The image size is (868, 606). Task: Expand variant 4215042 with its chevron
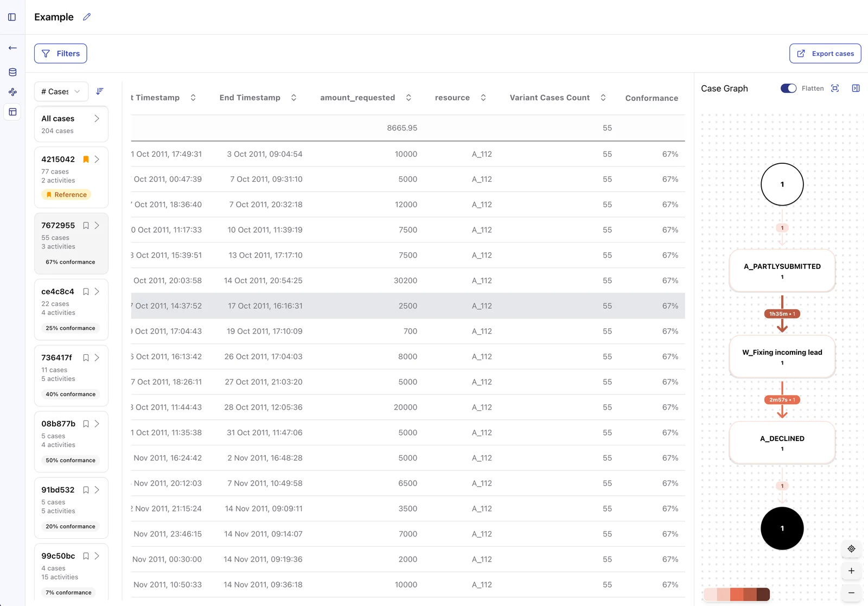[97, 160]
